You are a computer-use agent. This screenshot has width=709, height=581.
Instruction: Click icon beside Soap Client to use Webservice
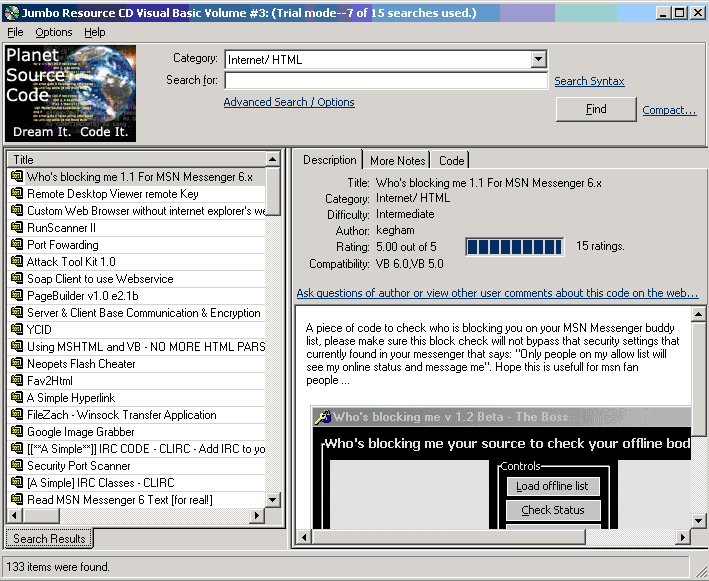[17, 278]
